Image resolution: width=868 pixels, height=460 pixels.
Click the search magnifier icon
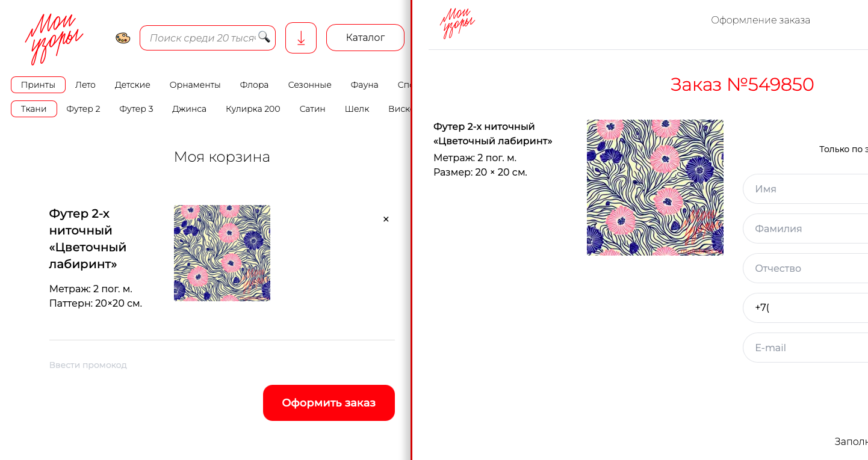click(264, 37)
